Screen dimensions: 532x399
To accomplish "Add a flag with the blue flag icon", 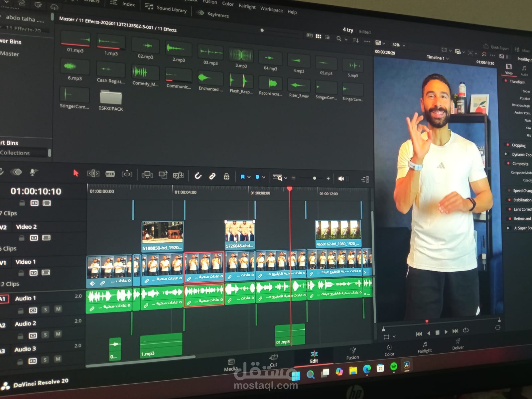I will pos(242,177).
